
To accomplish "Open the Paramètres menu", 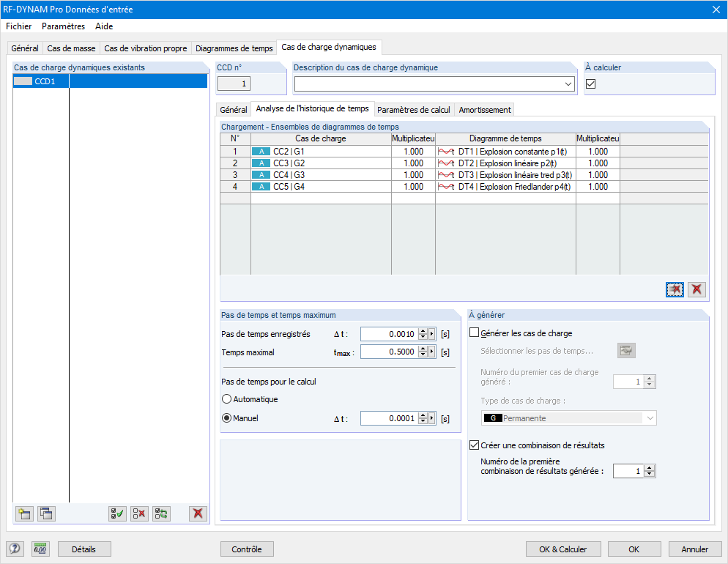I will pos(62,26).
